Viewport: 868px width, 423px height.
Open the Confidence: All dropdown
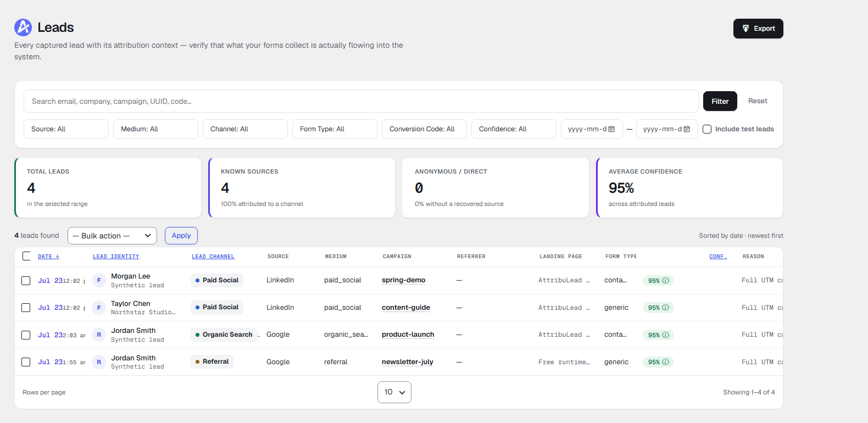(x=514, y=129)
